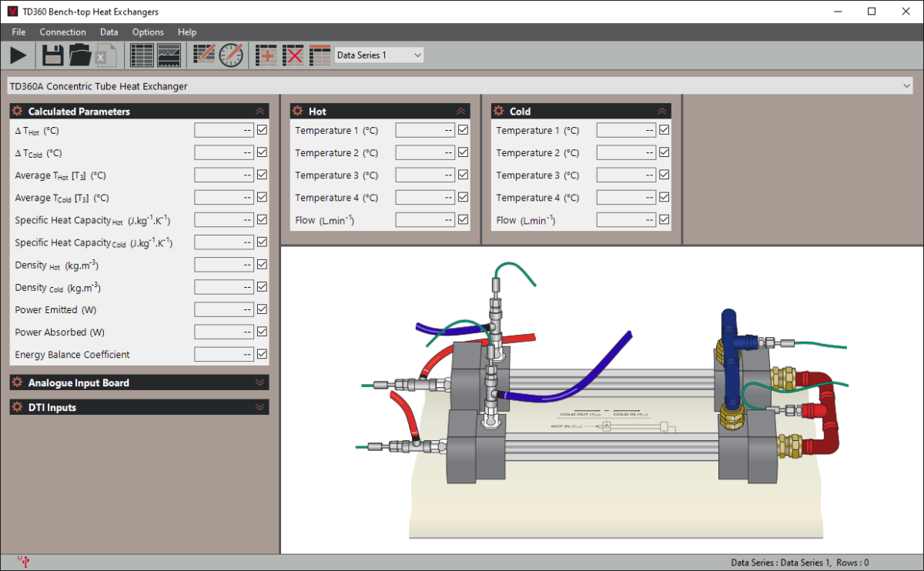Uncheck the Power Emitted (W) checkbox
This screenshot has height=571, width=924.
click(262, 309)
